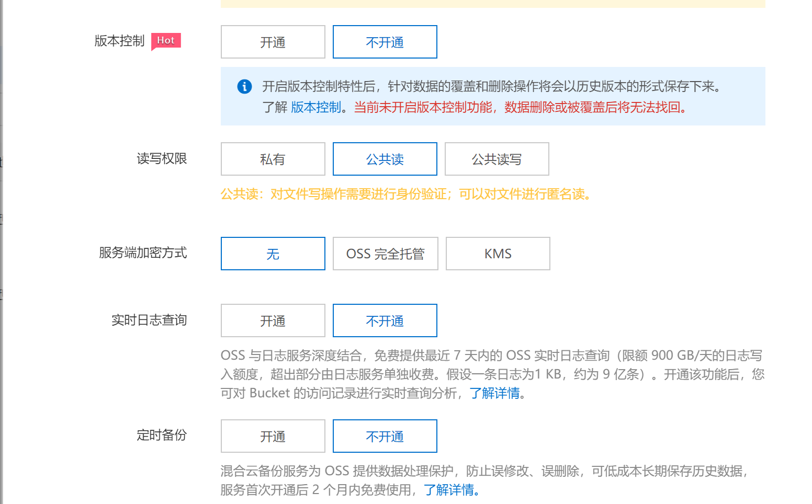The image size is (812, 504).
Task: Click the 版本控制 field label
Action: 119,41
